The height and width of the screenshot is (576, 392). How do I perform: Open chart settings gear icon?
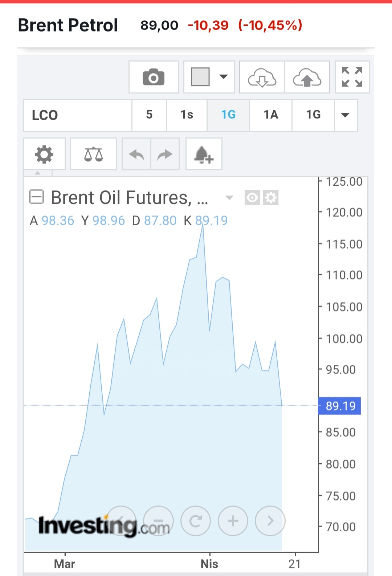click(44, 154)
